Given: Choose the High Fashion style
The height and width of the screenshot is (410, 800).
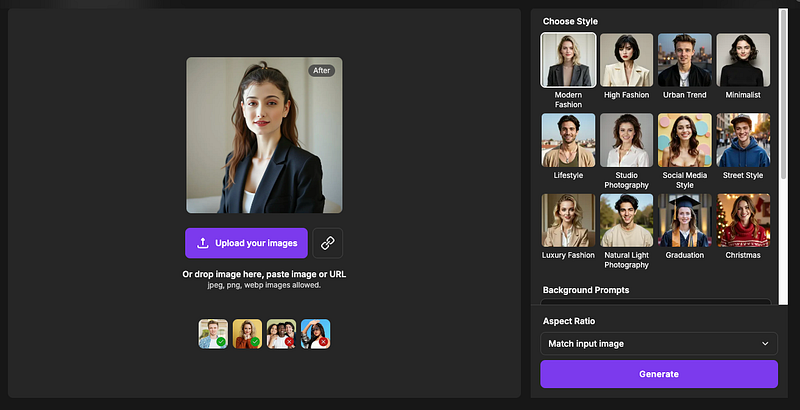Looking at the screenshot, I should point(626,60).
